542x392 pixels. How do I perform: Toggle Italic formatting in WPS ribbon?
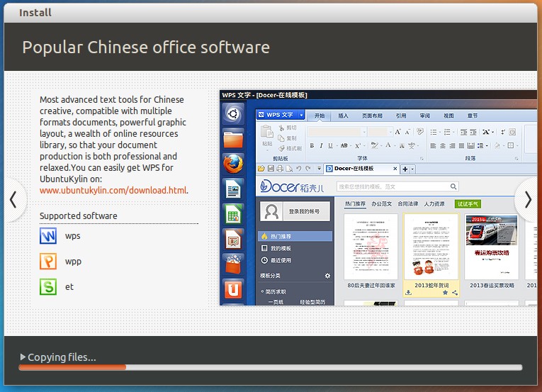coord(321,145)
